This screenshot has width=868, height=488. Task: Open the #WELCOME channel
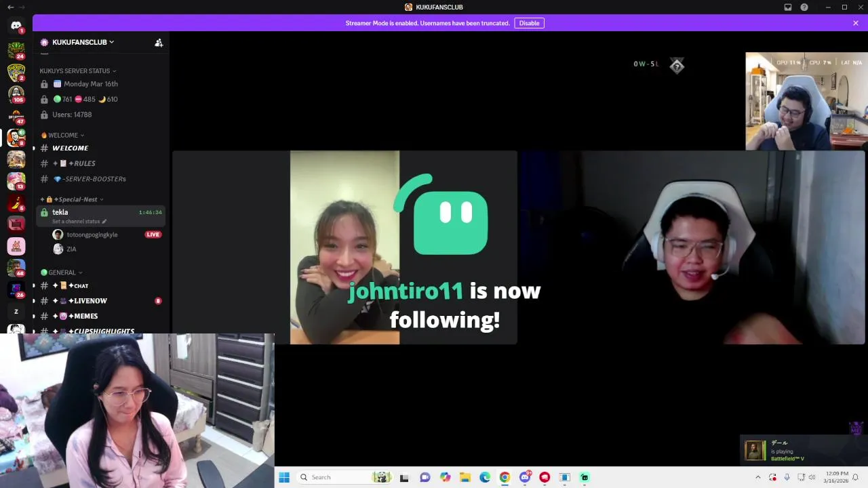point(101,148)
